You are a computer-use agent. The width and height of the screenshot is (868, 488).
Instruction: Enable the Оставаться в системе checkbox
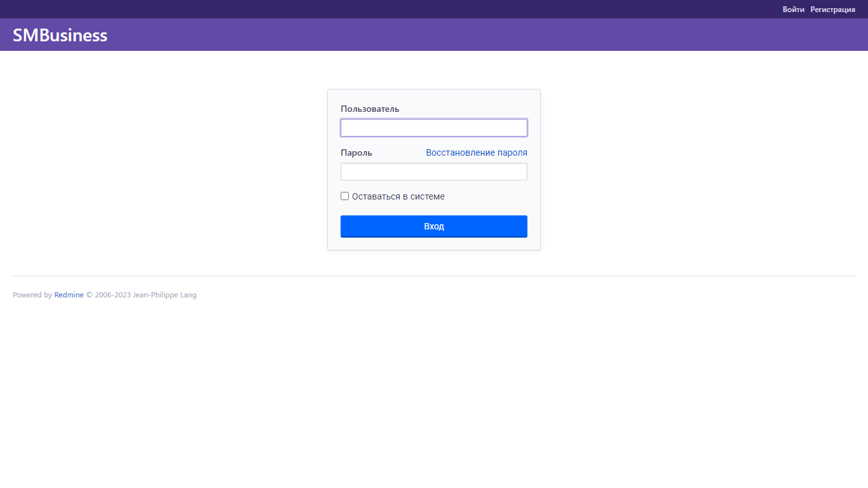pyautogui.click(x=345, y=196)
